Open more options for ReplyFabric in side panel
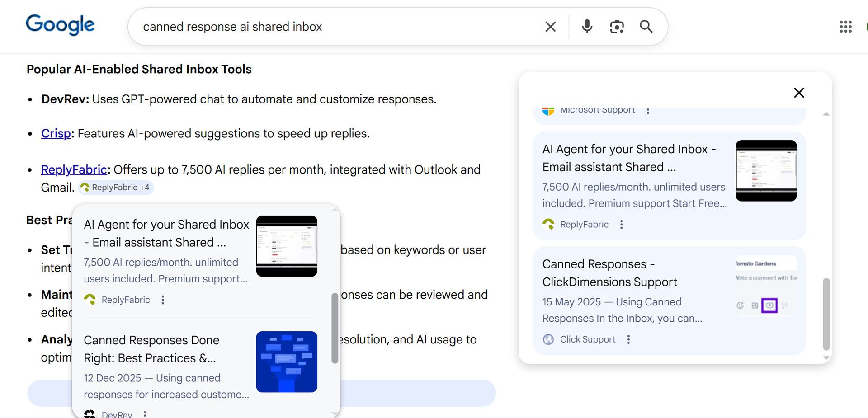The width and height of the screenshot is (868, 418). coord(622,225)
